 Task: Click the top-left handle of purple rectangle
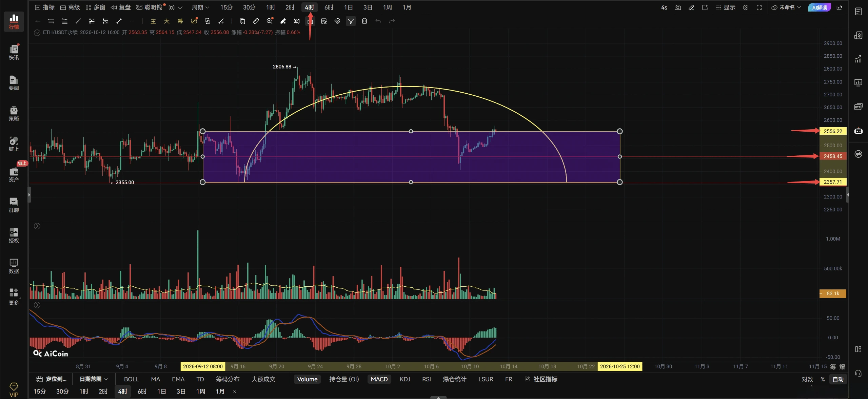202,131
